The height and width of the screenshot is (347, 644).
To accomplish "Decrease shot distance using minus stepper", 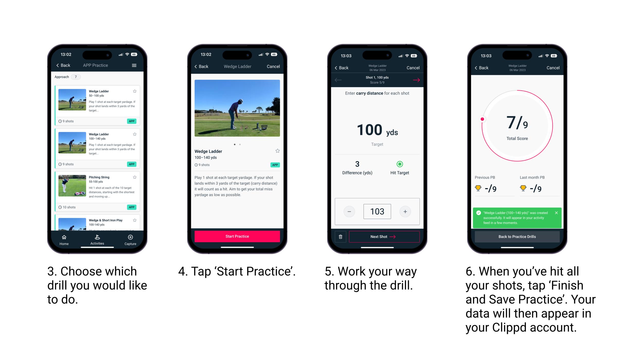I will click(x=349, y=211).
